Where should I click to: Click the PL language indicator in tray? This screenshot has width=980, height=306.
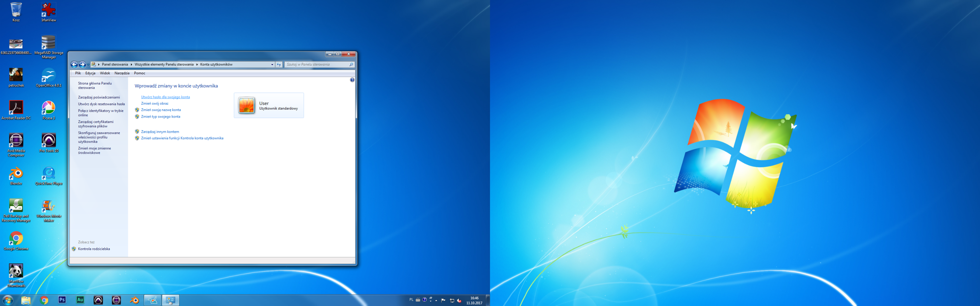411,300
